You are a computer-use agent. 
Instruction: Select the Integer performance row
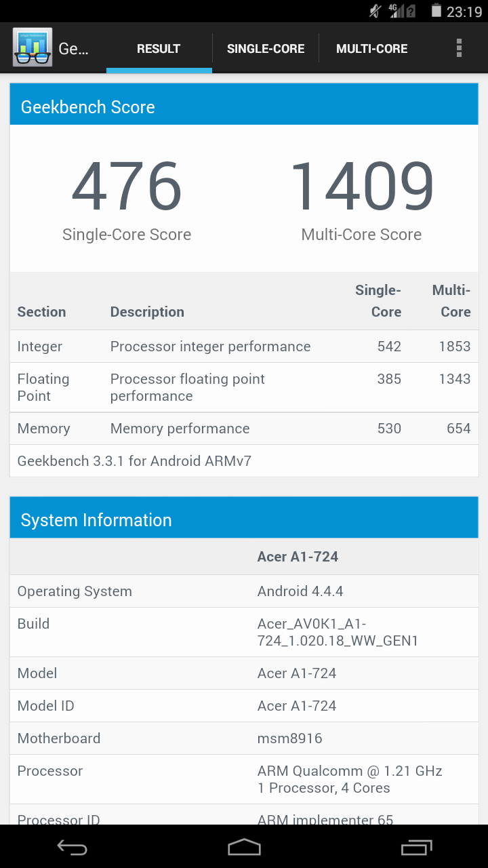[x=244, y=347]
